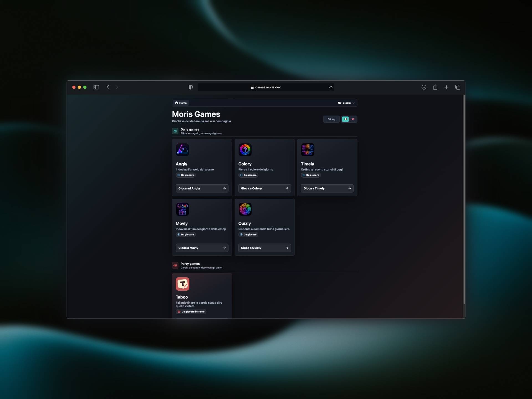Click the Party games section title

(190, 264)
